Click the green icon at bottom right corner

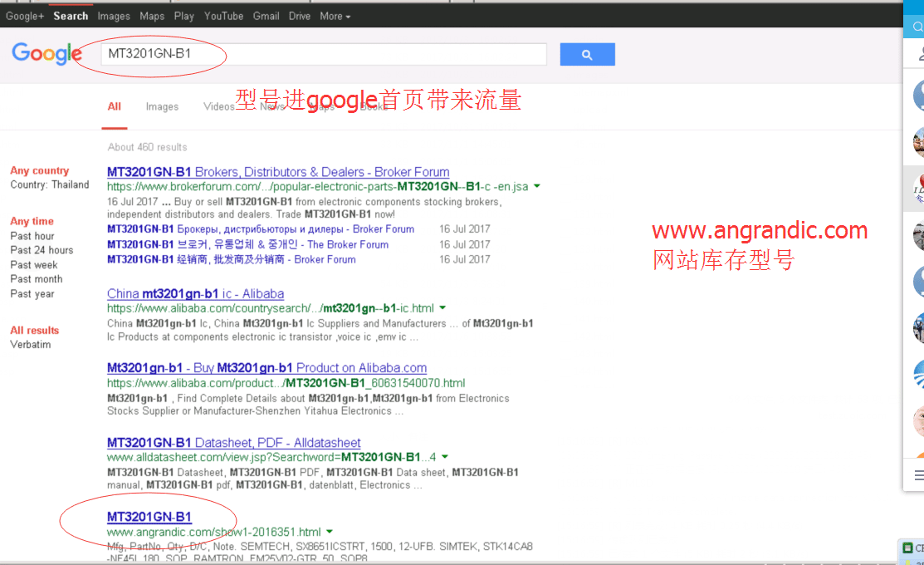908,548
